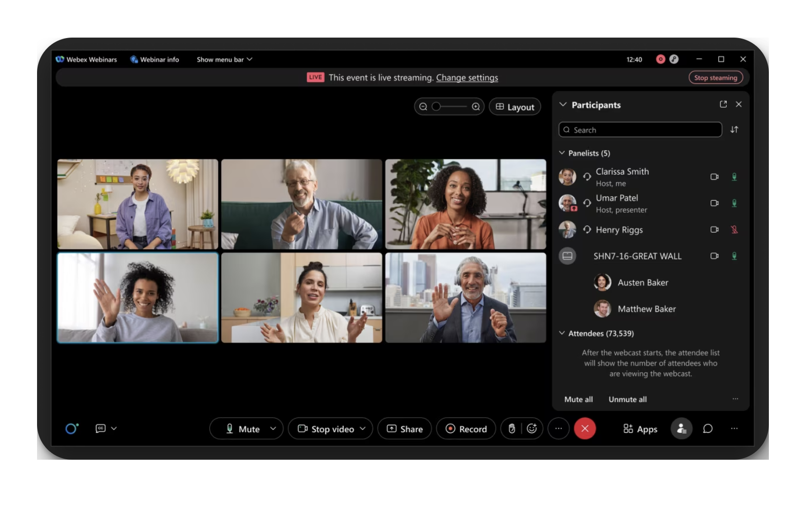The width and height of the screenshot is (812, 510).
Task: Pop out the Participants panel
Action: 723,105
